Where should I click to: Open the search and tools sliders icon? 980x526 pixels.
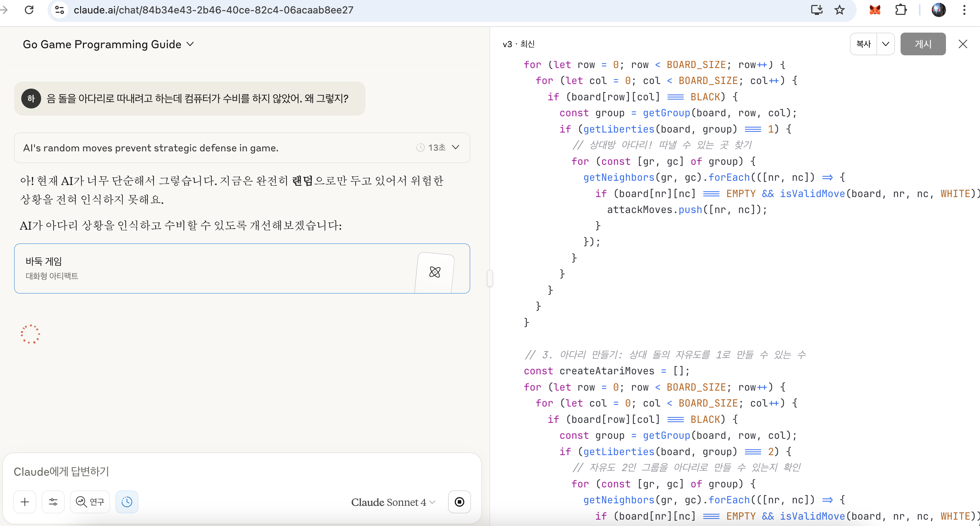(x=53, y=502)
